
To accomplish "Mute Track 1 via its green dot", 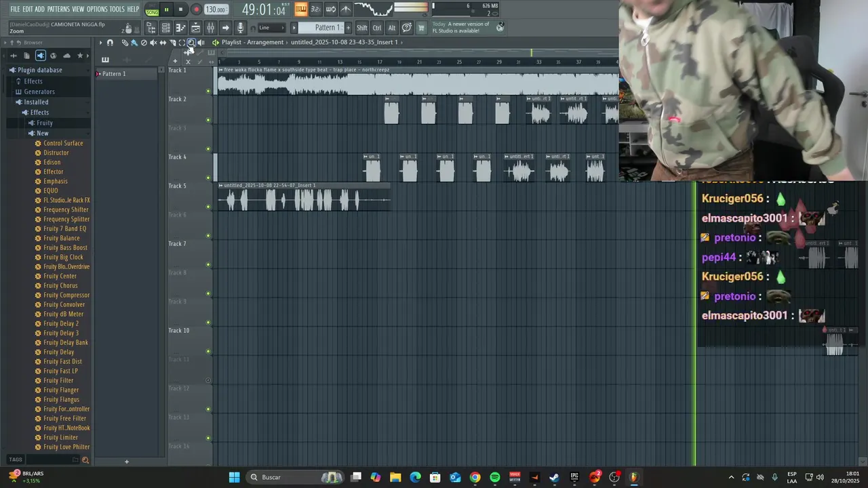I will point(208,91).
